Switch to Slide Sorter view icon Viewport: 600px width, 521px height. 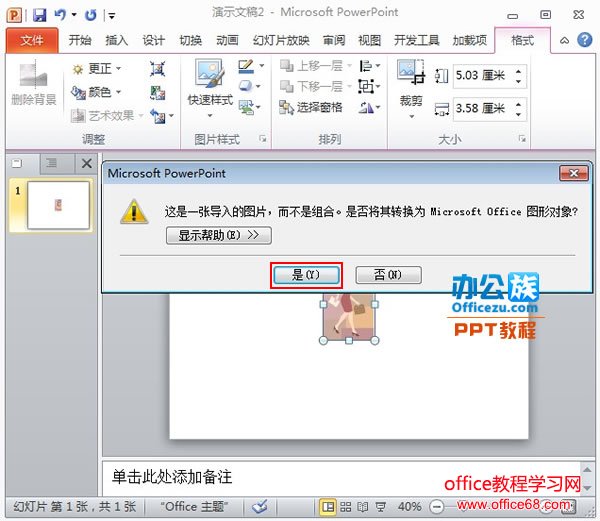tap(346, 507)
